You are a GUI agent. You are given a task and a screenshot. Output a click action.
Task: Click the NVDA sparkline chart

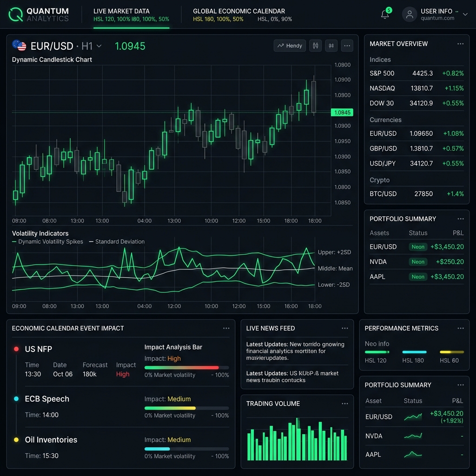point(413,436)
